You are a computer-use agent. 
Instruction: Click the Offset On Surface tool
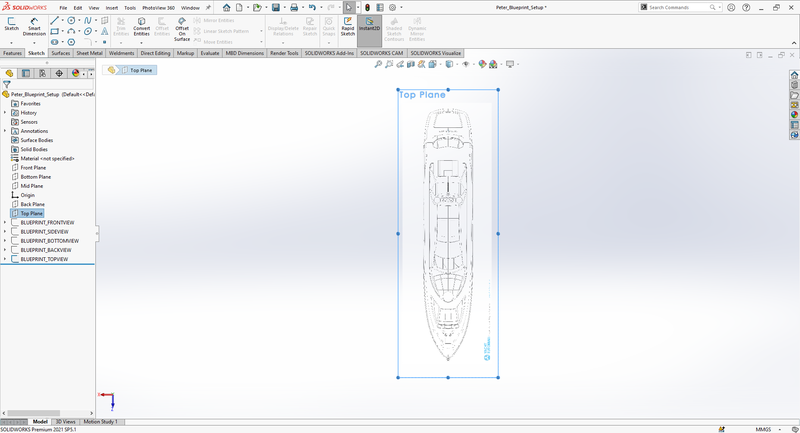pos(182,29)
